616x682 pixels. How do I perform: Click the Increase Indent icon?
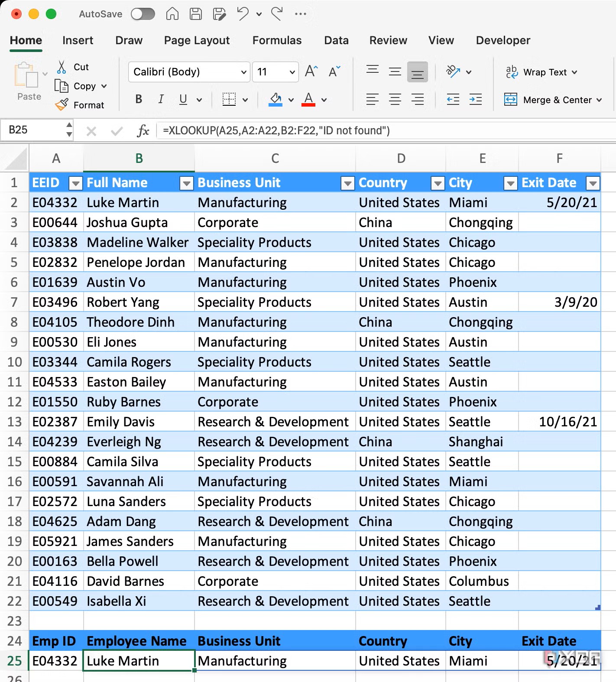[x=476, y=99]
